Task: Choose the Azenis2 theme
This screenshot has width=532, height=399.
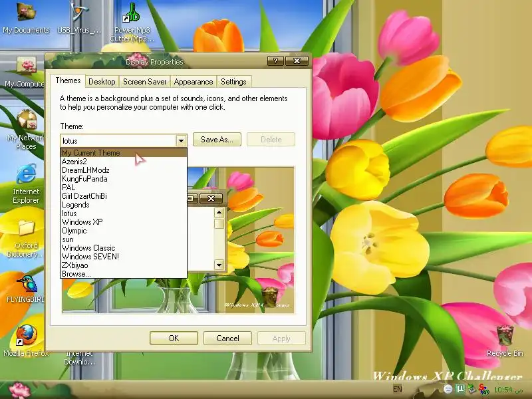Action: pos(124,162)
